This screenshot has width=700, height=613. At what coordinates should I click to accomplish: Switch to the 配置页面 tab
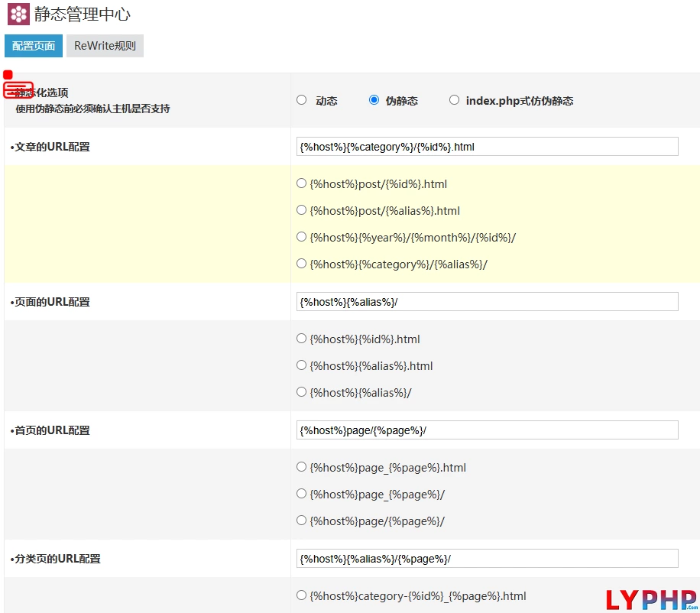34,46
